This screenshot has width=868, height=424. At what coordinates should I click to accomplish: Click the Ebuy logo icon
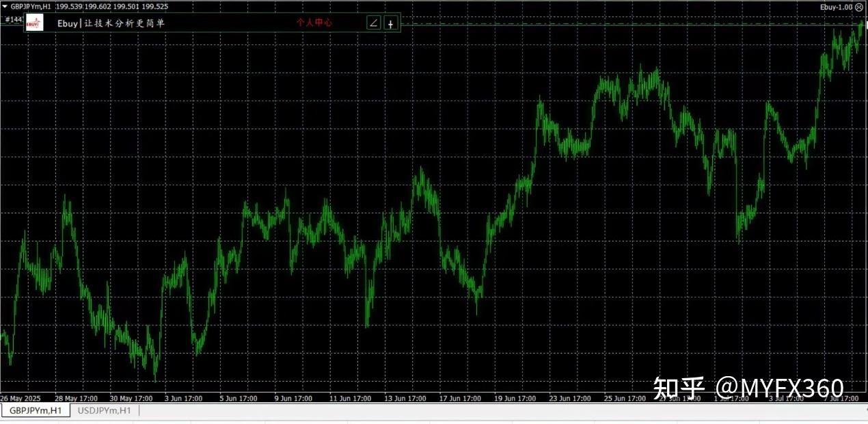pos(33,23)
